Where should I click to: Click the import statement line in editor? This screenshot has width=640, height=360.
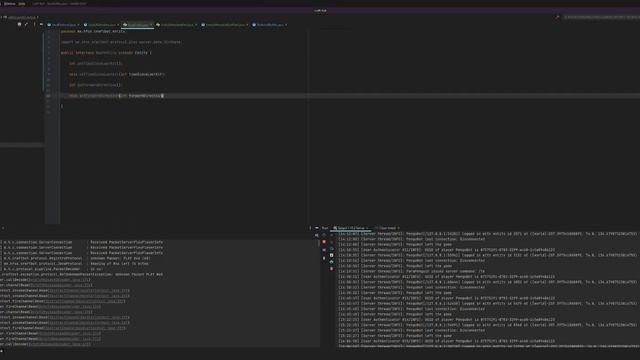(x=121, y=42)
